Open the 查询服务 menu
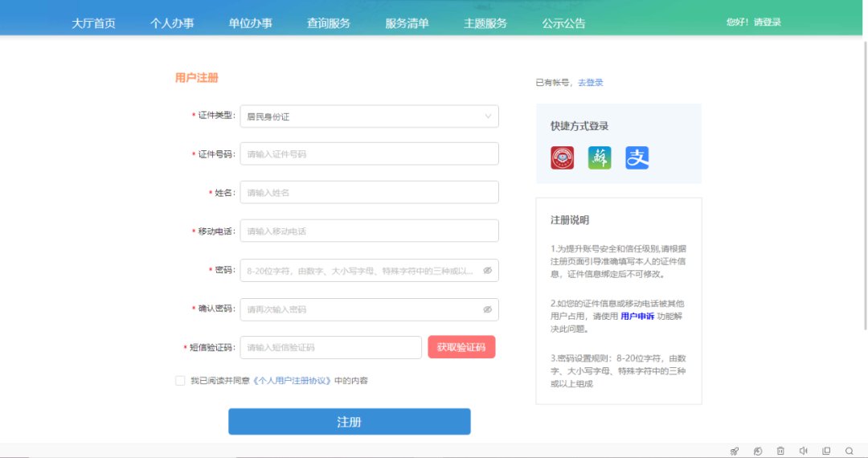Image resolution: width=868 pixels, height=458 pixels. (x=328, y=23)
